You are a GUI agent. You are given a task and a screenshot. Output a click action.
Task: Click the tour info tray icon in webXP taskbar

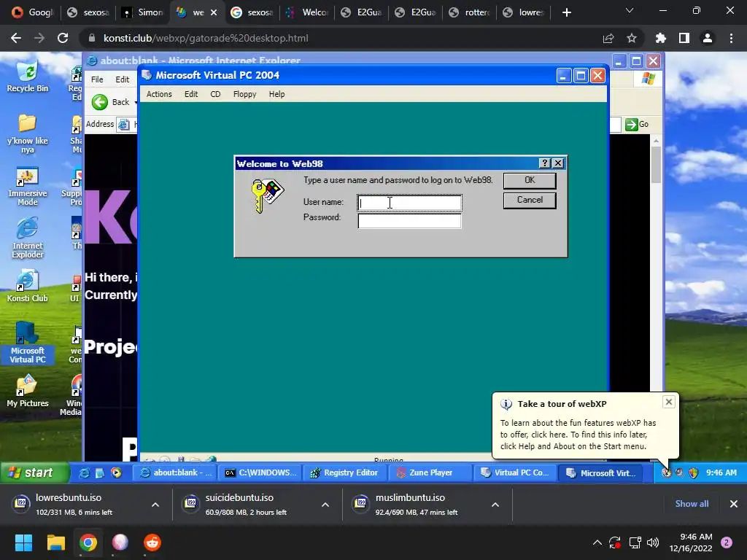(666, 472)
